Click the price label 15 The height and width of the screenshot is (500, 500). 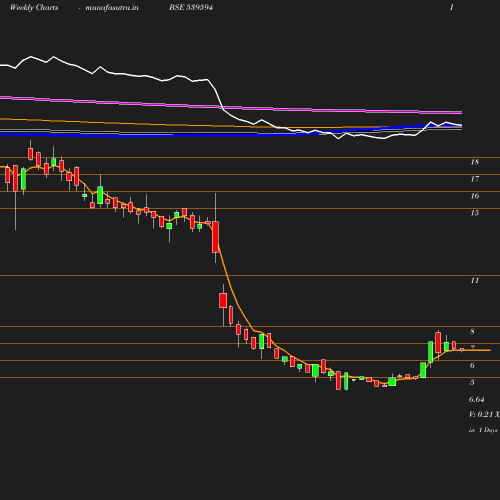(x=475, y=213)
